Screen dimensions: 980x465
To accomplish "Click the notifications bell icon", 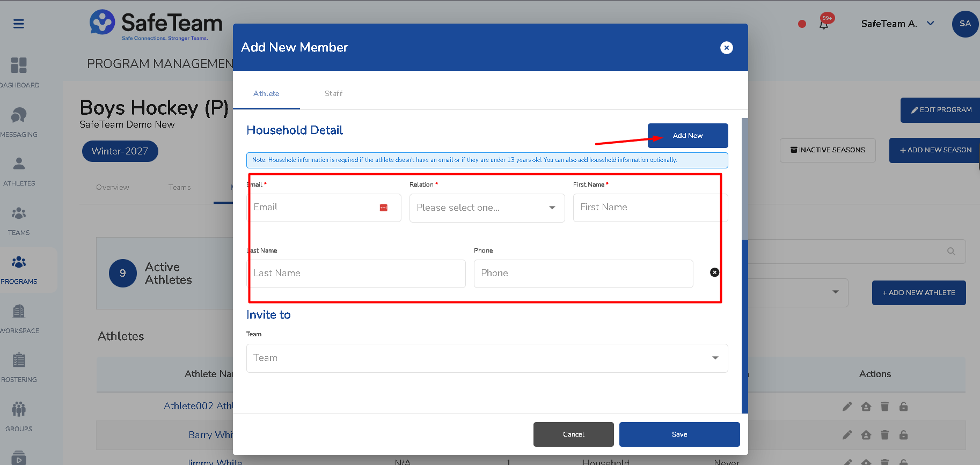I will click(824, 24).
